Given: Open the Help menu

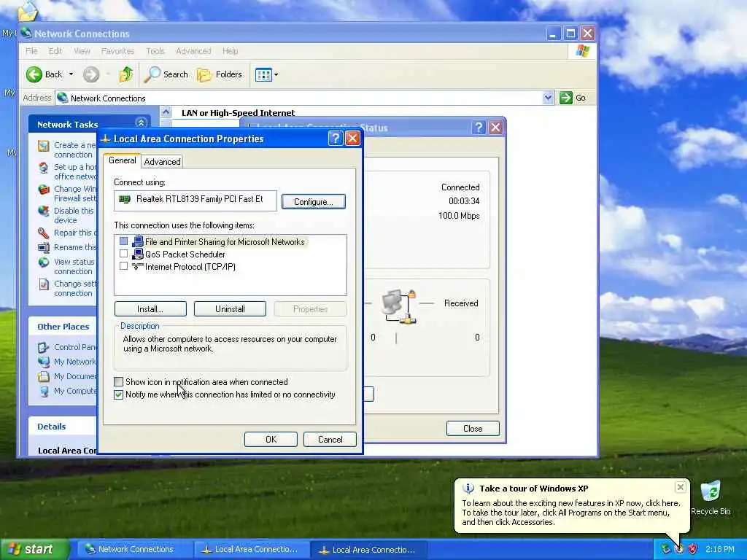Looking at the screenshot, I should pos(230,51).
